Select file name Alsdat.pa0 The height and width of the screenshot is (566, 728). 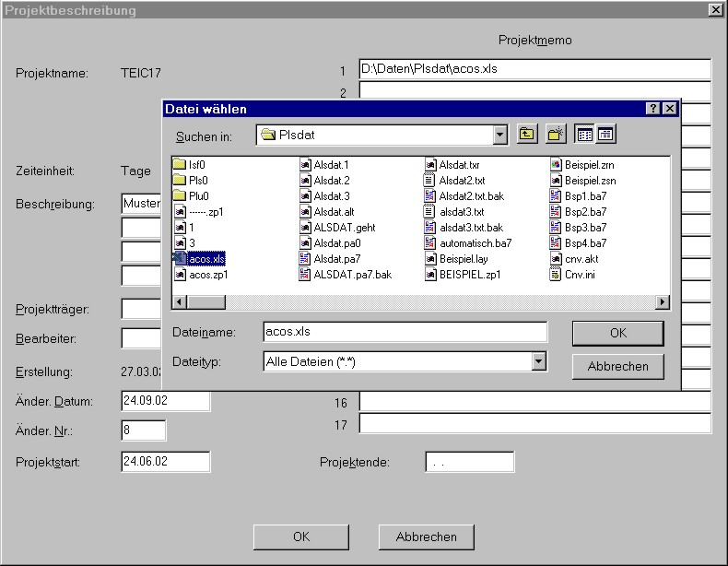[x=337, y=243]
